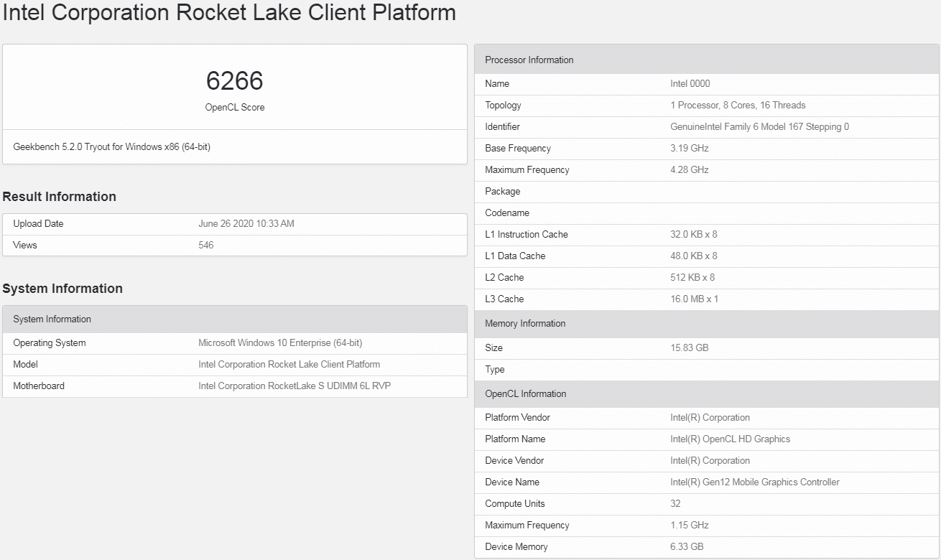This screenshot has width=941, height=560.
Task: Click the 'System Information' section heading
Action: pos(62,289)
